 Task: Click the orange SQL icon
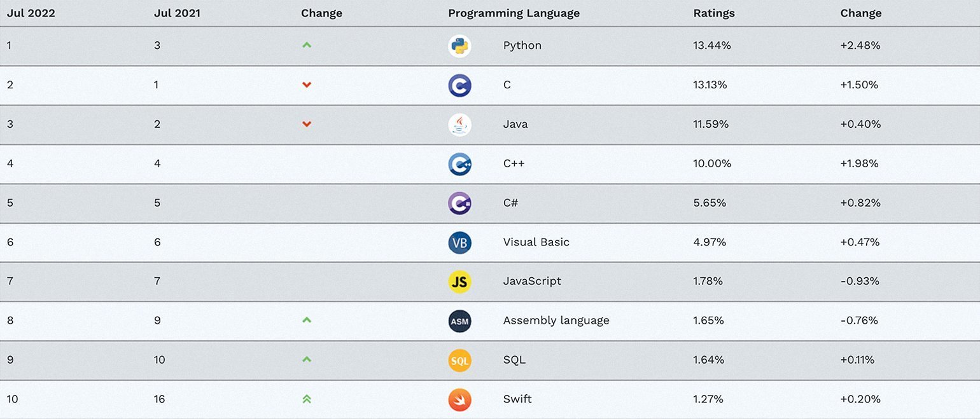pos(459,361)
